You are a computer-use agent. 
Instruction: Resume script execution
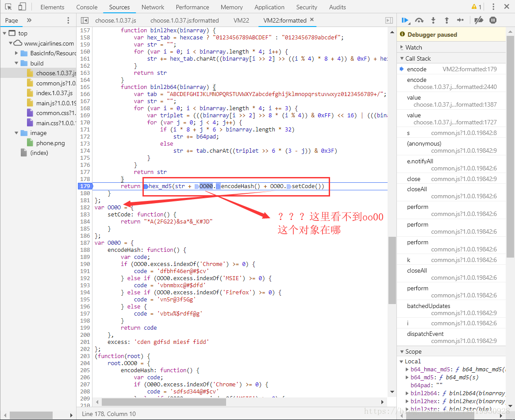405,20
